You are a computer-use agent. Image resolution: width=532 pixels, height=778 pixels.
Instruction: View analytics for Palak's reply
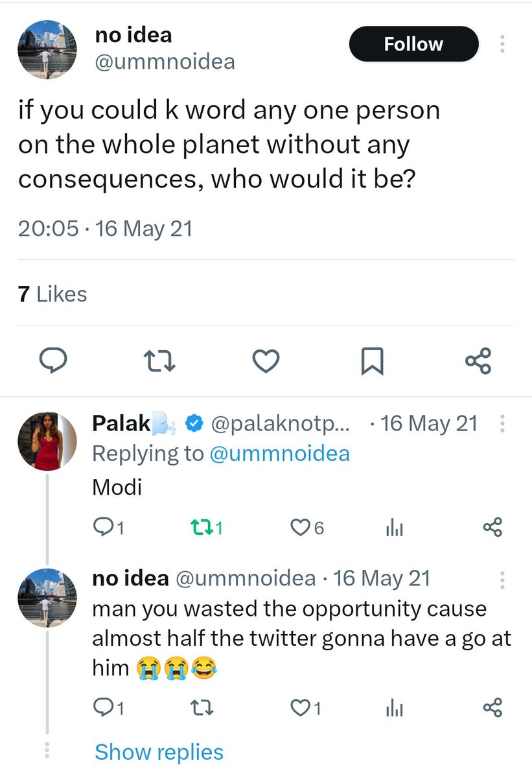tap(395, 528)
